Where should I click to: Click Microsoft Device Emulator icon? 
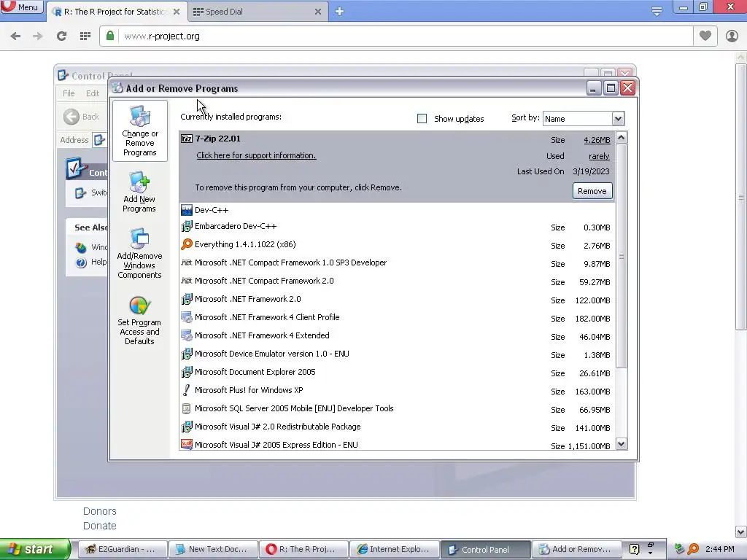pyautogui.click(x=187, y=354)
